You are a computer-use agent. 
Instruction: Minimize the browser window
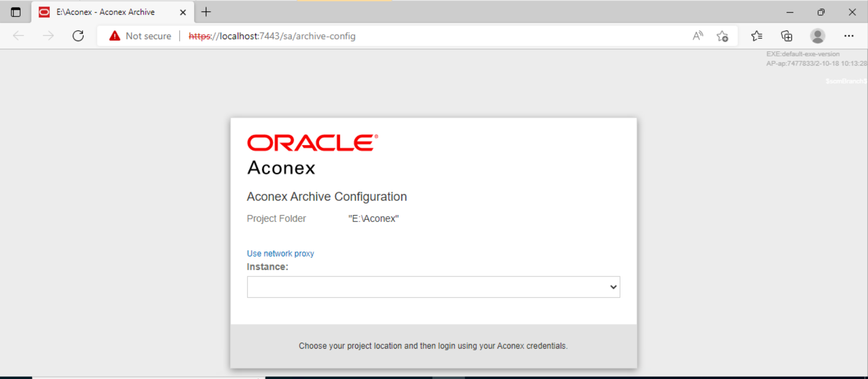pyautogui.click(x=790, y=12)
